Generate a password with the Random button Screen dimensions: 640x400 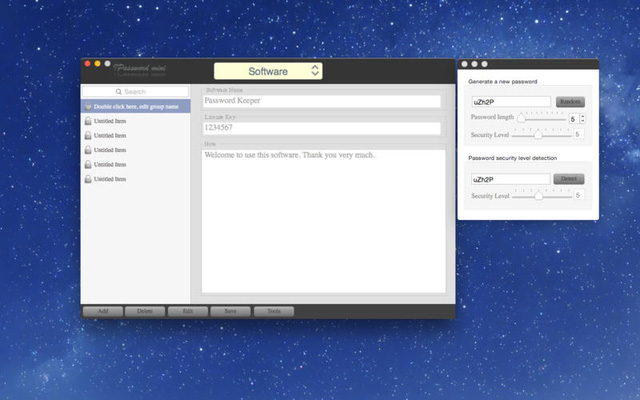[570, 102]
